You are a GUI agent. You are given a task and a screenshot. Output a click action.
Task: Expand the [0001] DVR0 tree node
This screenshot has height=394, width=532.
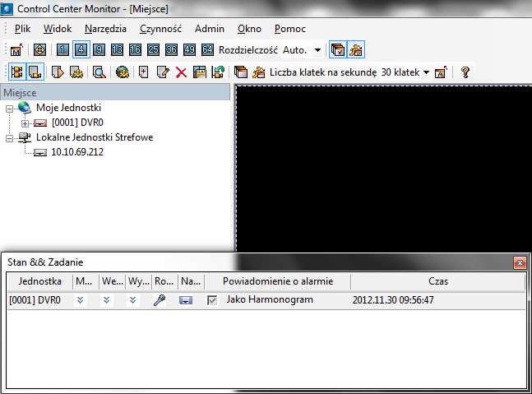25,123
